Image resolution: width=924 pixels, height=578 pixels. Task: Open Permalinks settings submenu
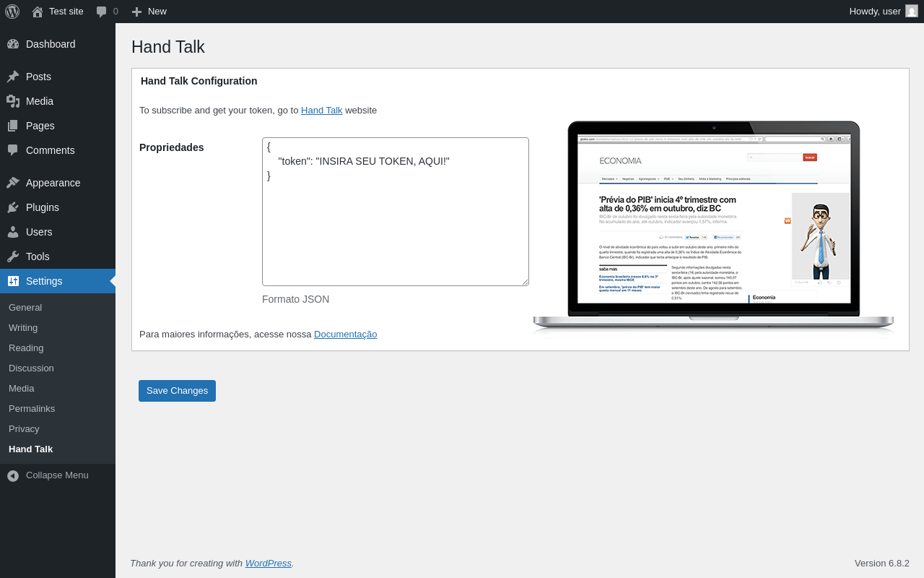point(32,408)
